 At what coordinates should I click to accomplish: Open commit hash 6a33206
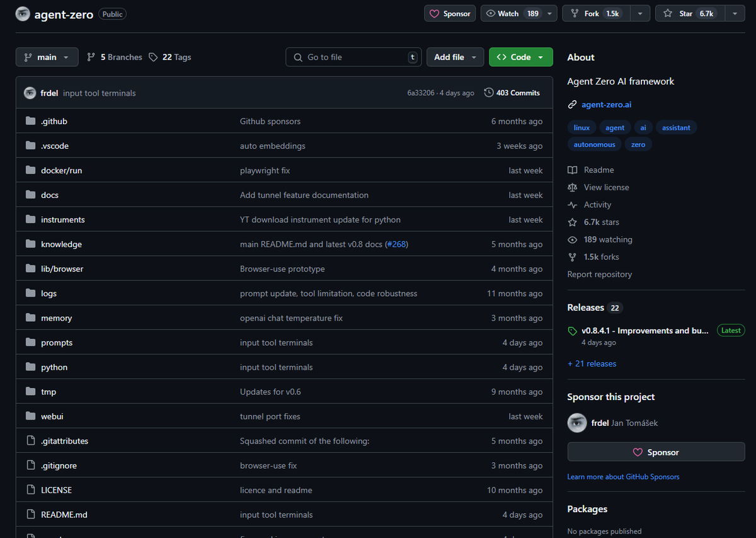point(421,93)
